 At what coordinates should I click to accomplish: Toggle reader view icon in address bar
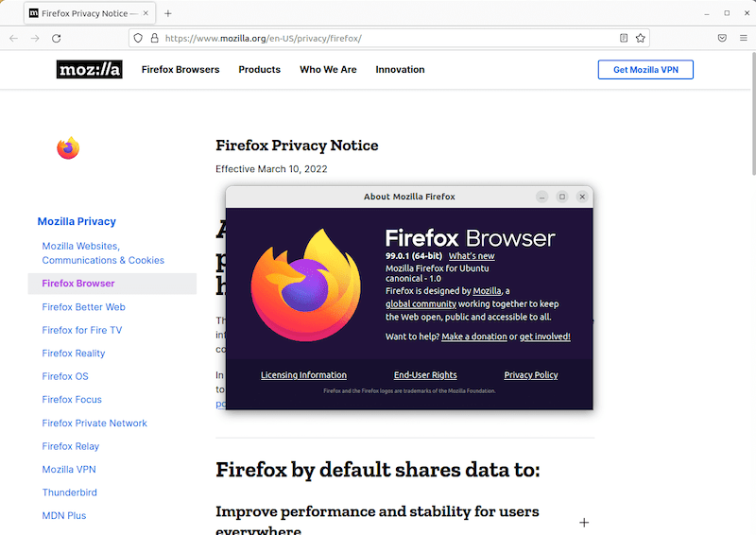pyautogui.click(x=624, y=38)
